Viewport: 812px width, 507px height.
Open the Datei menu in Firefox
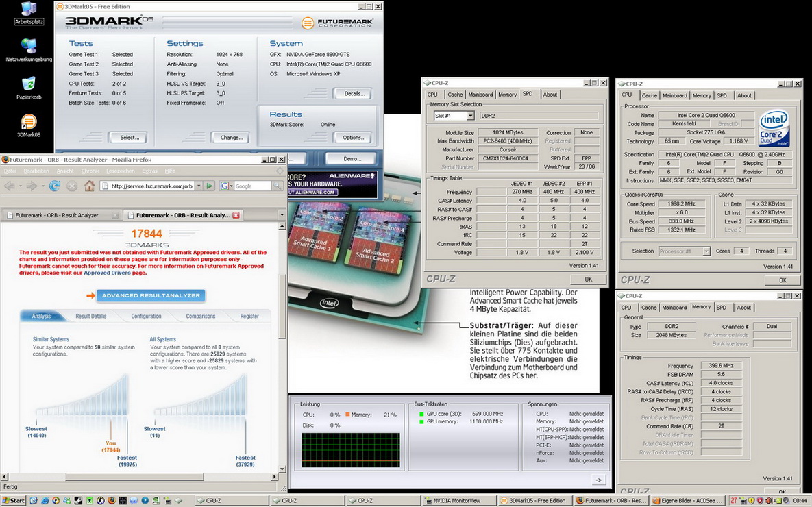pyautogui.click(x=10, y=171)
